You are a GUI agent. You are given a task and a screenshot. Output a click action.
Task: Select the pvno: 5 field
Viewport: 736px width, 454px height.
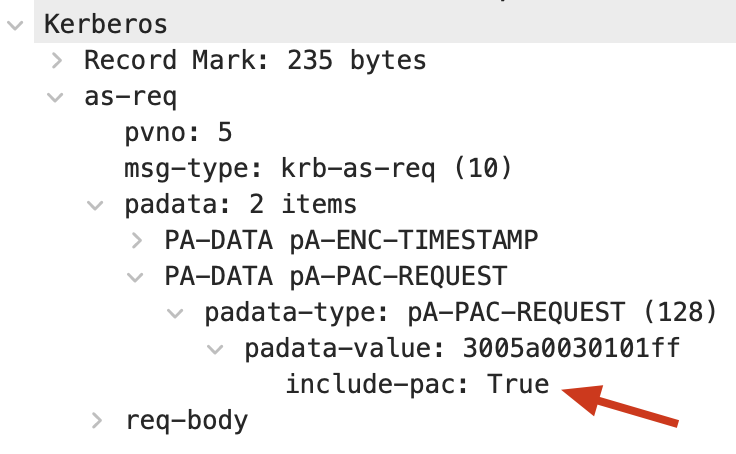click(x=178, y=132)
